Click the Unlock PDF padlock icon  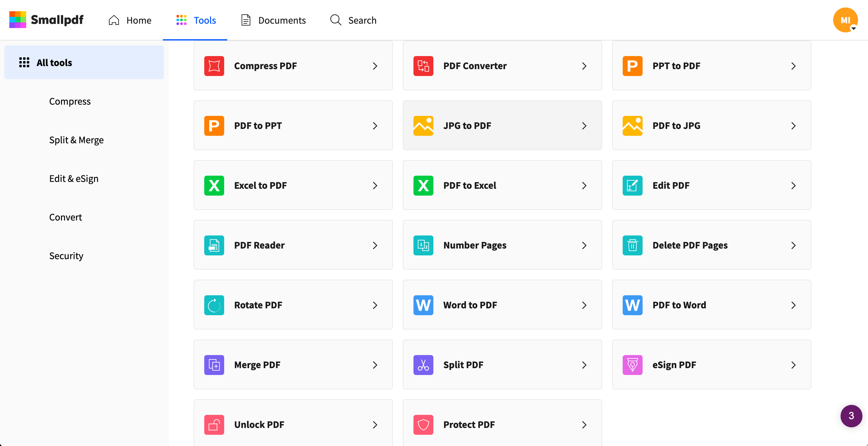[x=214, y=425]
